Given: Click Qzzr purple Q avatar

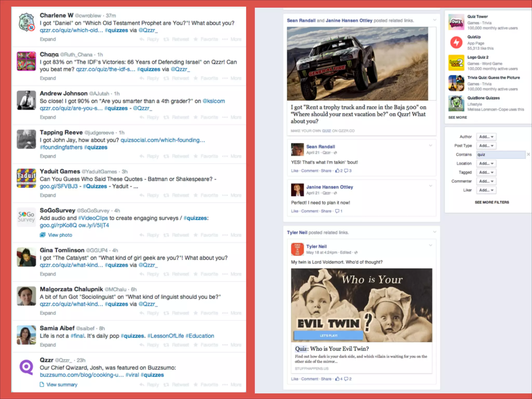Looking at the screenshot, I should tap(26, 367).
